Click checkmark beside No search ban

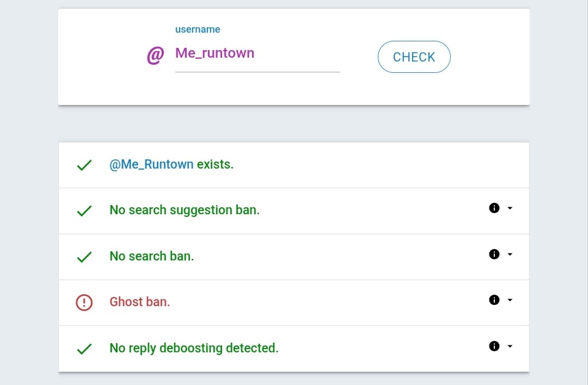coord(84,257)
